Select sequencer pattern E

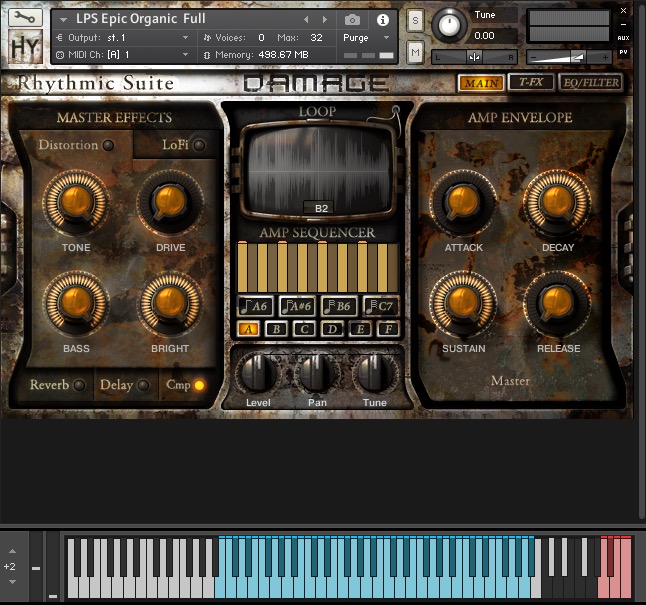click(360, 329)
